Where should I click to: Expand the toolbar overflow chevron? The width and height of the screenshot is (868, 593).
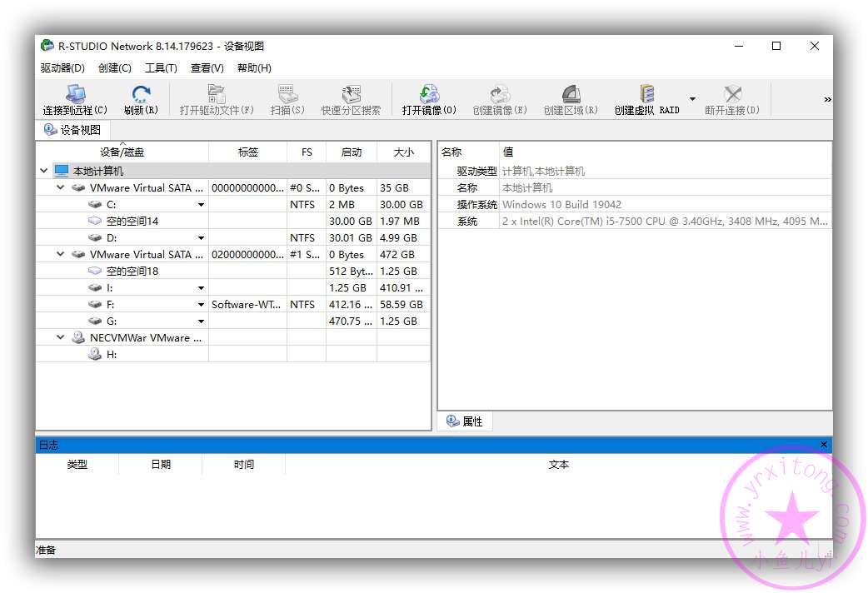[x=827, y=100]
